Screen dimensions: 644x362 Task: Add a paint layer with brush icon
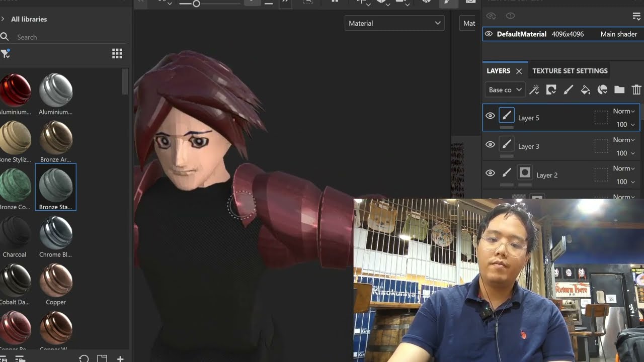[568, 90]
